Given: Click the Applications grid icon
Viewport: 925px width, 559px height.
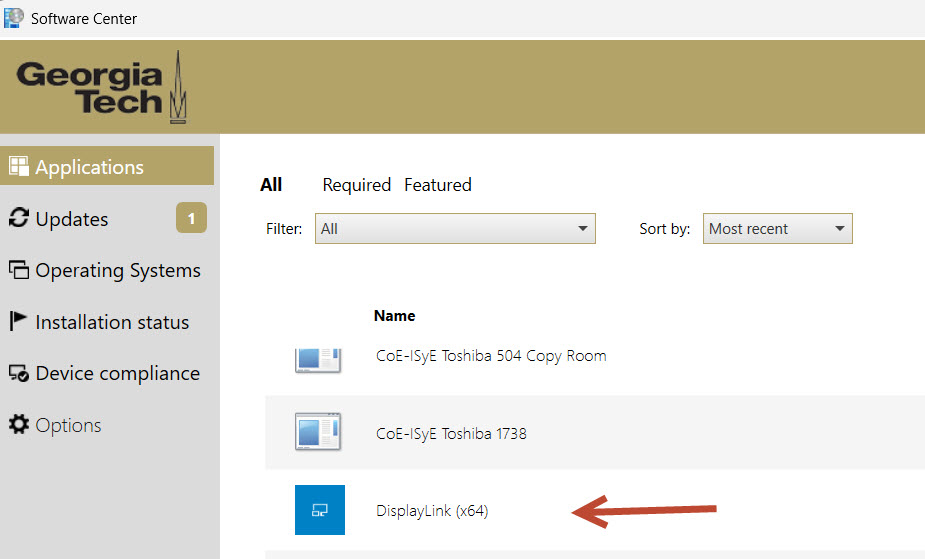Looking at the screenshot, I should pyautogui.click(x=19, y=166).
